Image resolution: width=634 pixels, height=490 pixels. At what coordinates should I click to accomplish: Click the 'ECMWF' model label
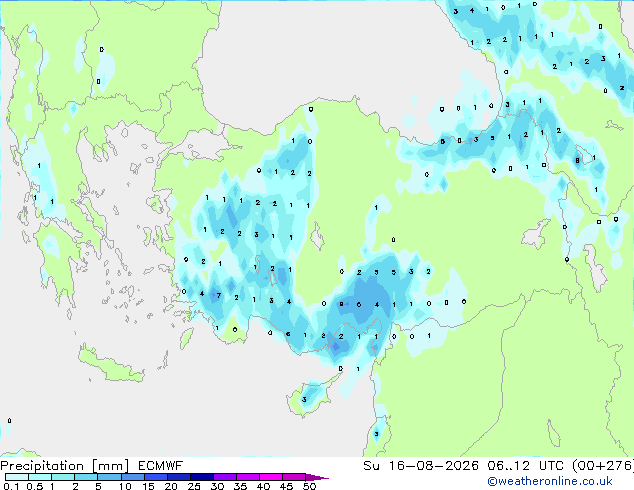(161, 466)
